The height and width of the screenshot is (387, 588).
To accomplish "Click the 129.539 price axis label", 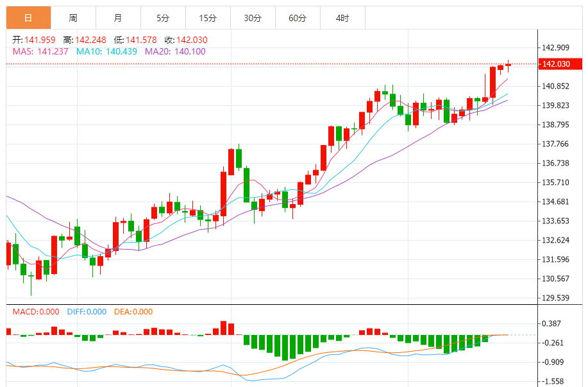I will tap(555, 298).
